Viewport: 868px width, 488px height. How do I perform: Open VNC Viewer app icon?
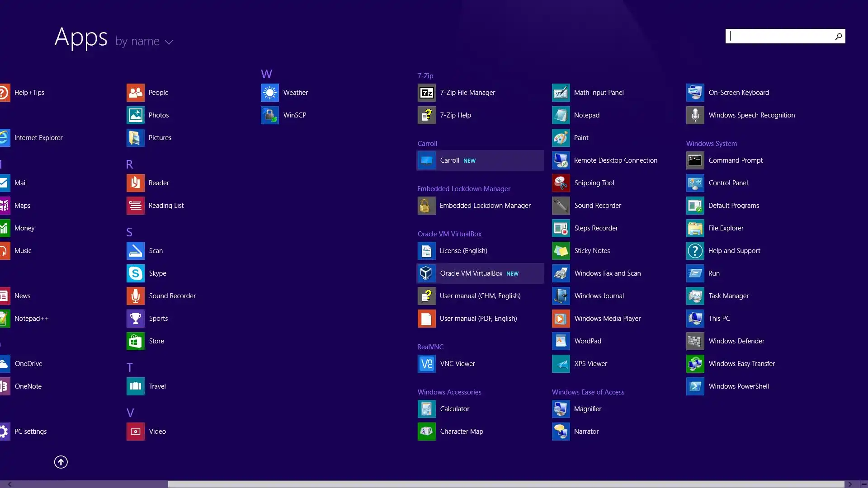(426, 364)
